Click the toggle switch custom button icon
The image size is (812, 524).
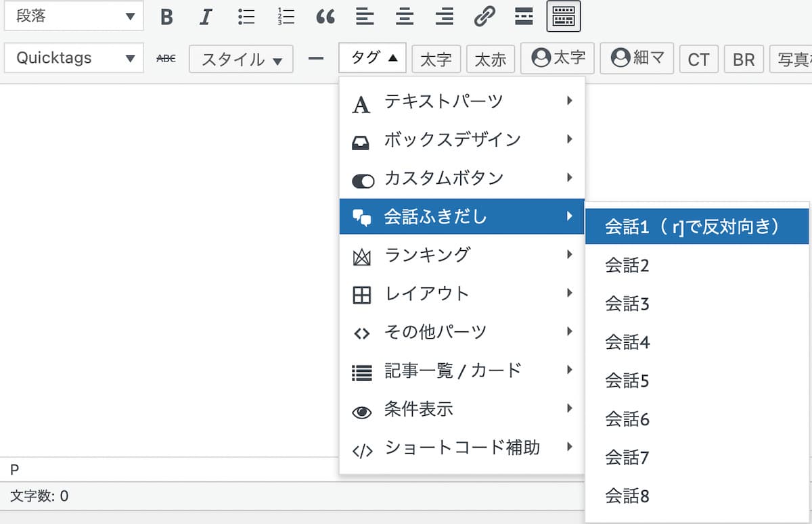pos(363,181)
